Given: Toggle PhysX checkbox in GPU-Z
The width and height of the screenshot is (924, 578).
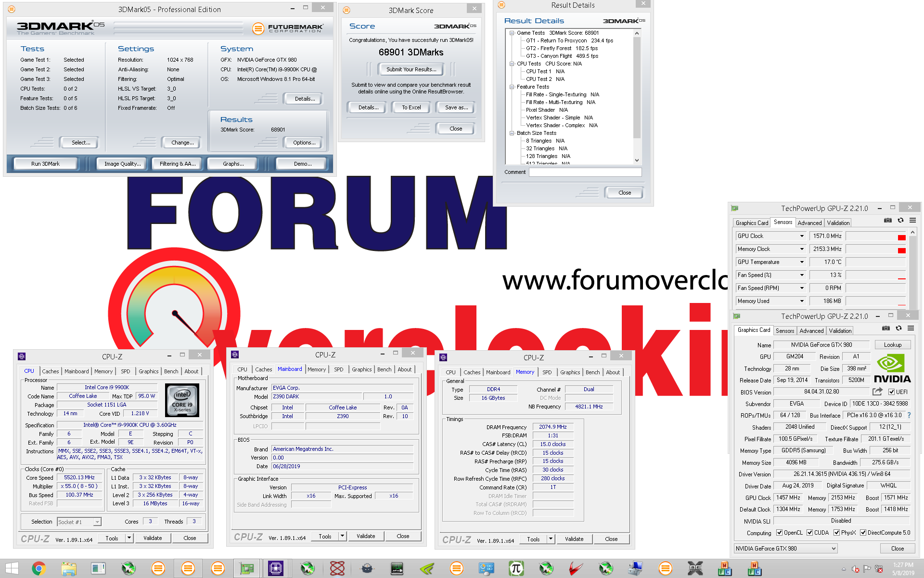Looking at the screenshot, I should [x=837, y=533].
